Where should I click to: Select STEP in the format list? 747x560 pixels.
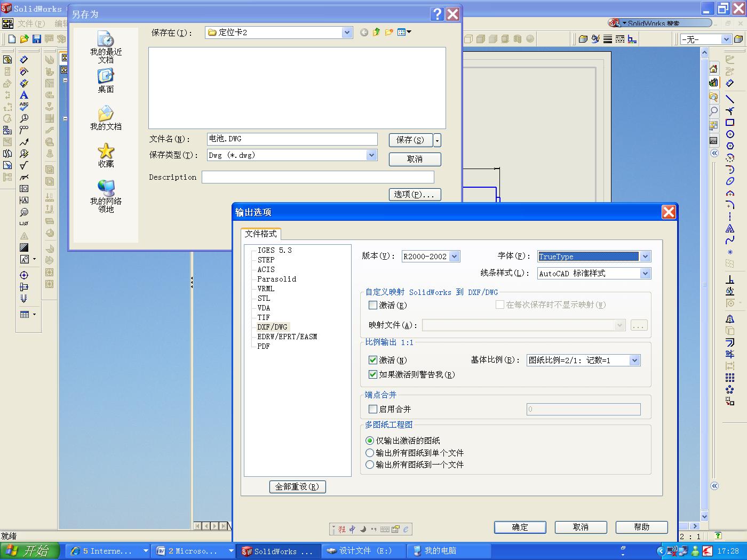(x=266, y=260)
